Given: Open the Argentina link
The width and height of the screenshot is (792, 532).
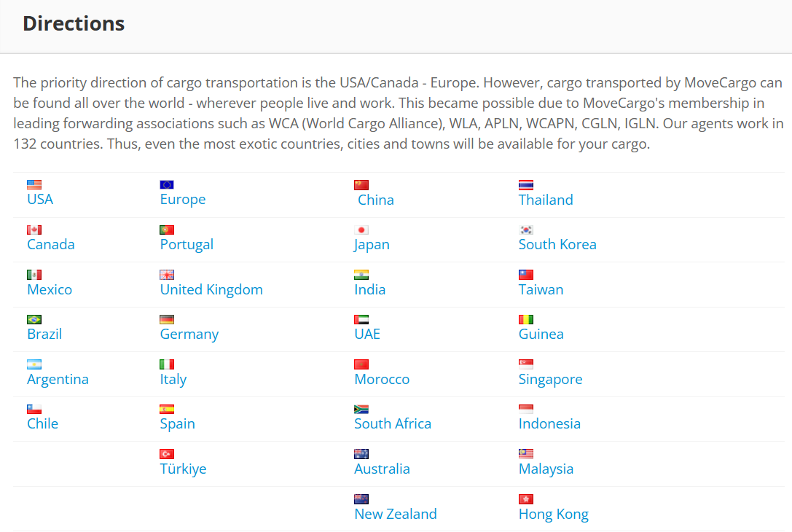Looking at the screenshot, I should click(58, 380).
